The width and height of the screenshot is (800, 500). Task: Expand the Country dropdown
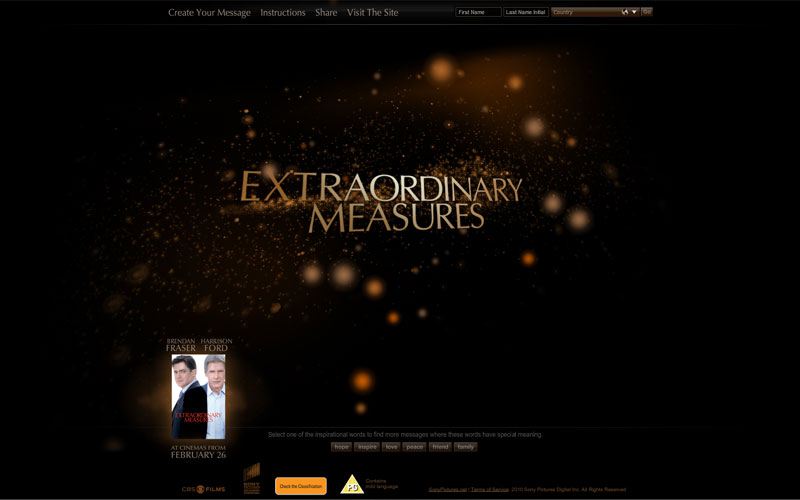[x=595, y=12]
